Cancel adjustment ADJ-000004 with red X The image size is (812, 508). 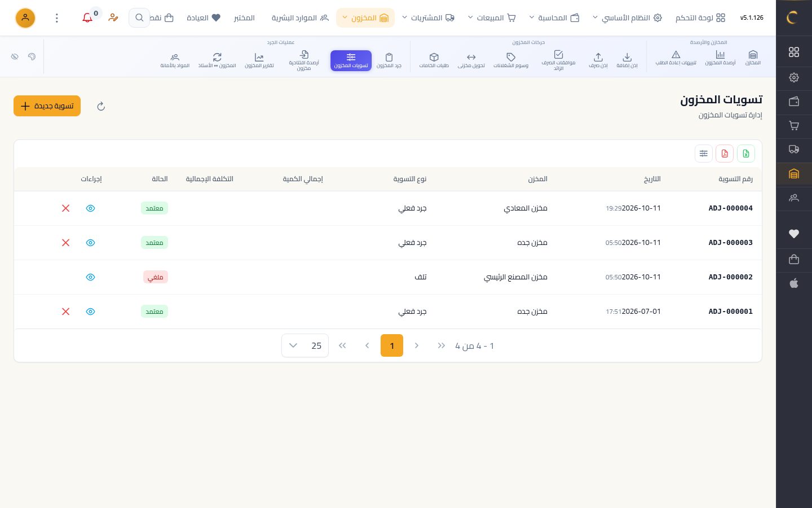pos(66,208)
